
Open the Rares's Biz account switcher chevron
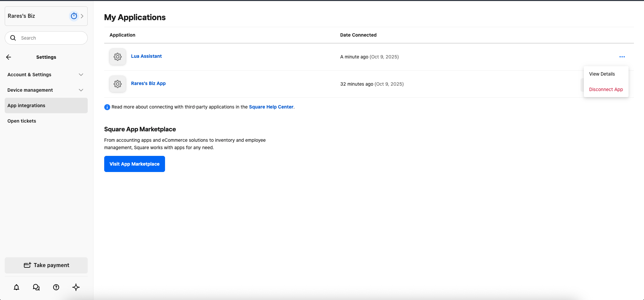tap(82, 16)
